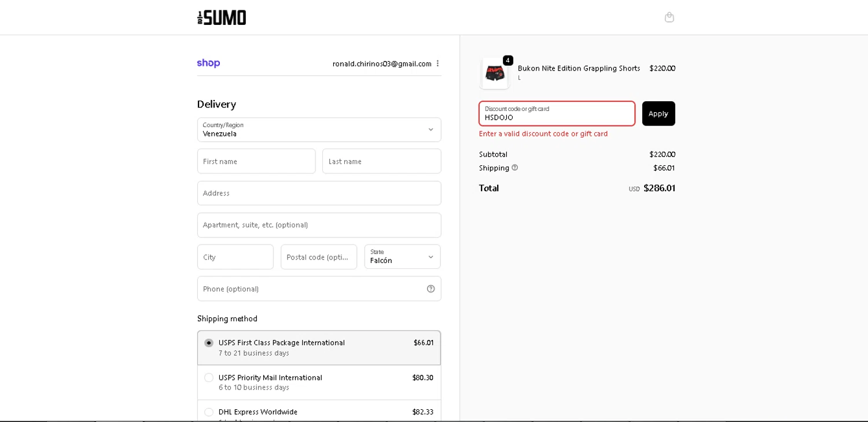Open the Country/Region dropdown
Viewport: 868px width, 422px height.
319,129
